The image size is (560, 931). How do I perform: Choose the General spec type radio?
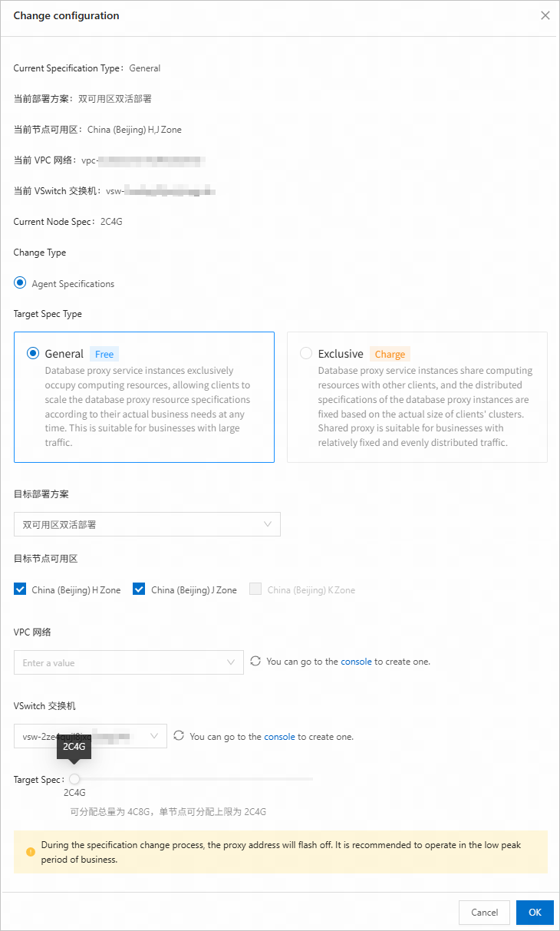coord(33,354)
